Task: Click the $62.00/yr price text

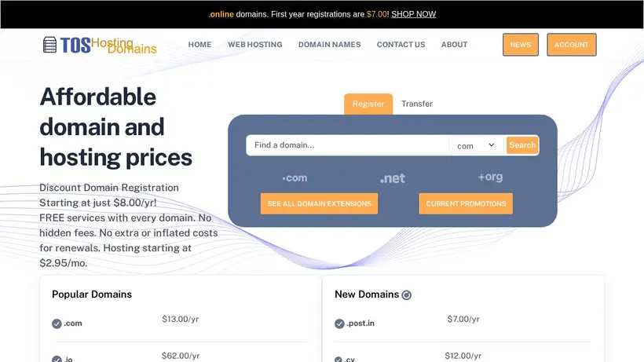Action: [x=181, y=356]
